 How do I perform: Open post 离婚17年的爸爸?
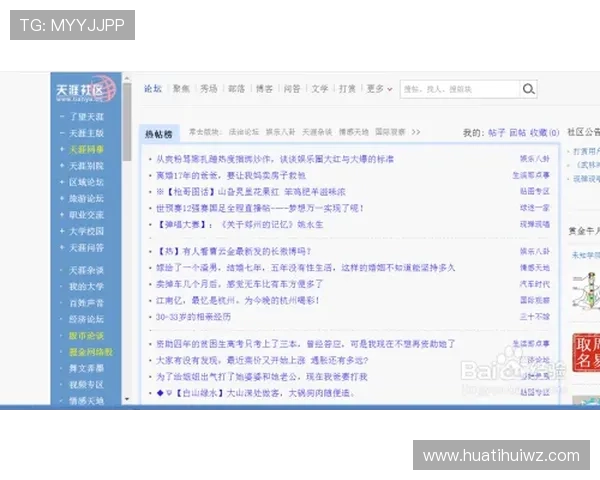click(231, 175)
